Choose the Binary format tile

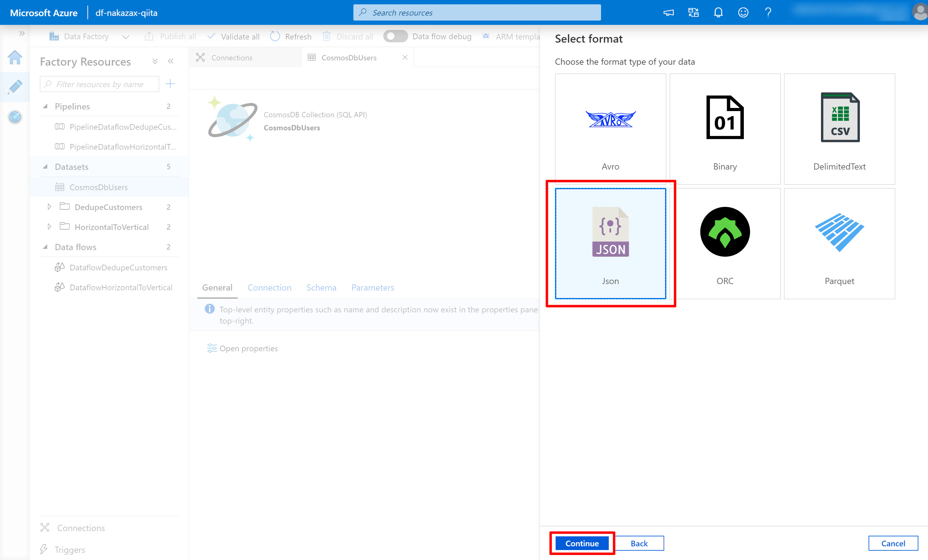pyautogui.click(x=725, y=129)
